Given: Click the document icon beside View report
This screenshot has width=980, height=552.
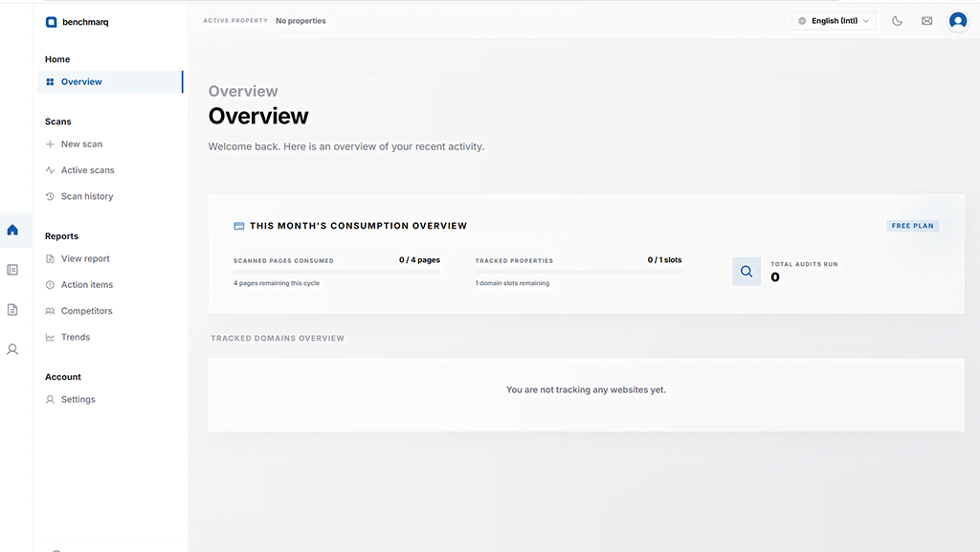Looking at the screenshot, I should click(x=50, y=258).
